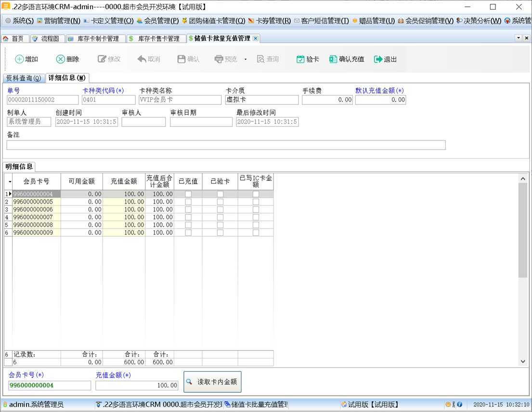Toggle 已充值 checkbox for card 996000000004
The width and height of the screenshot is (532, 412).
click(188, 194)
